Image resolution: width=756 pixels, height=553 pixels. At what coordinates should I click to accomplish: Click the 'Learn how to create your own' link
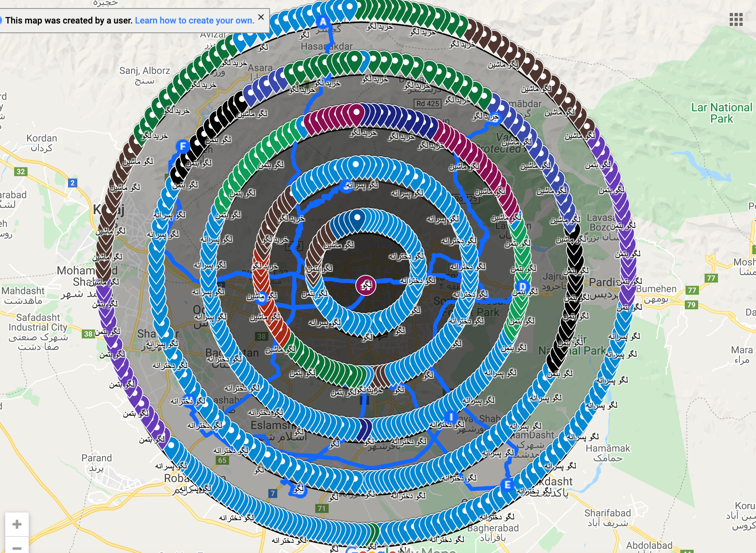click(x=194, y=21)
